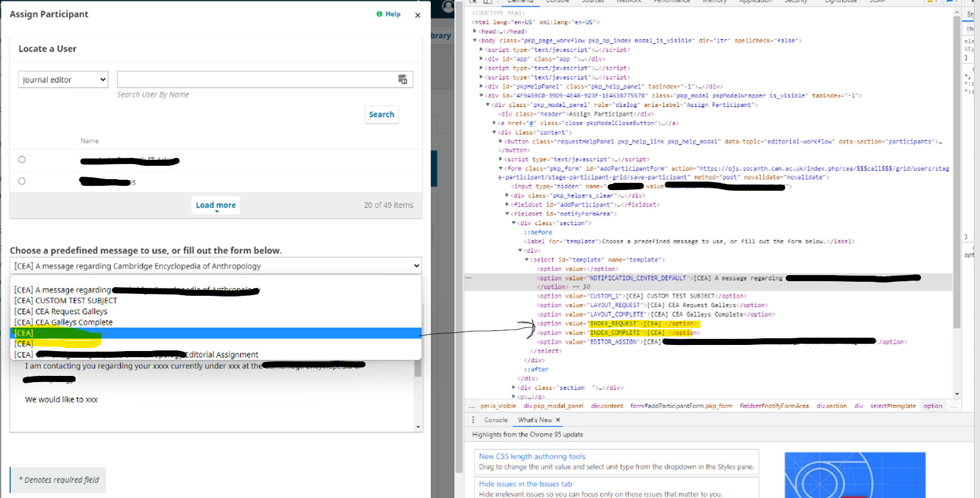The width and height of the screenshot is (980, 498).
Task: Select first 'A message regarding' list option
Action: click(x=216, y=290)
